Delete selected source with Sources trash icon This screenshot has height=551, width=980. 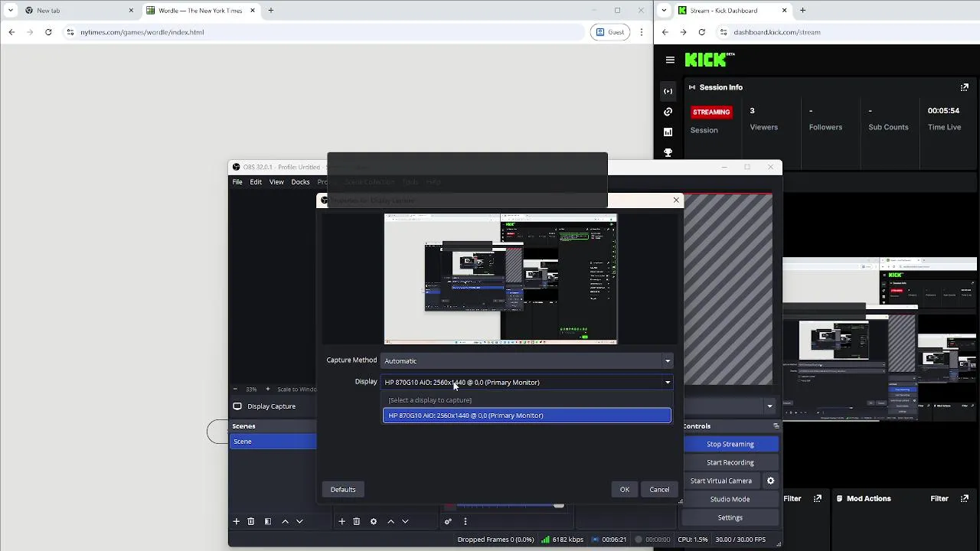(356, 521)
